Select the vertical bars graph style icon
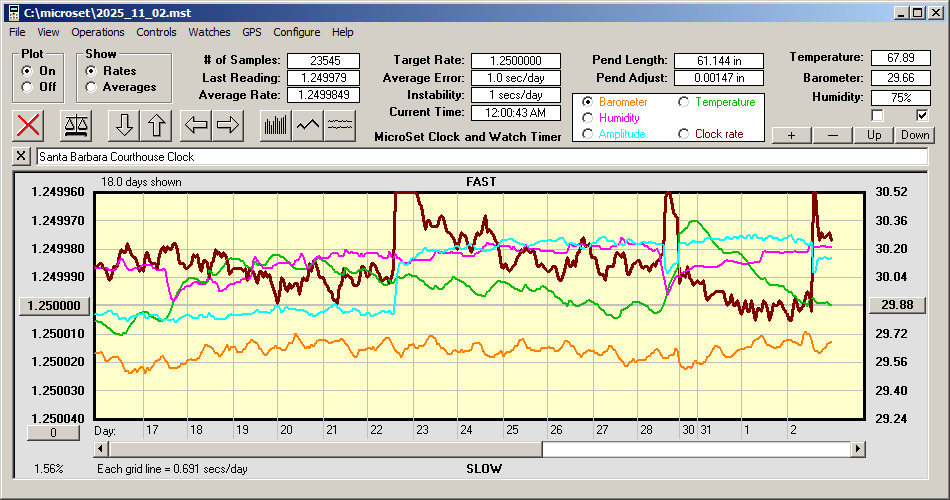The width and height of the screenshot is (950, 500). 275,125
